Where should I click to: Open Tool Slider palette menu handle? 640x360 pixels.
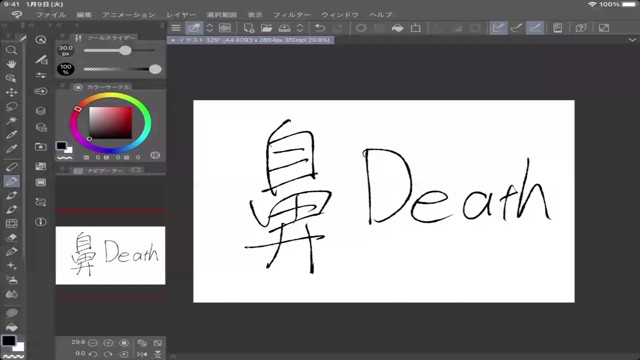coord(62,37)
